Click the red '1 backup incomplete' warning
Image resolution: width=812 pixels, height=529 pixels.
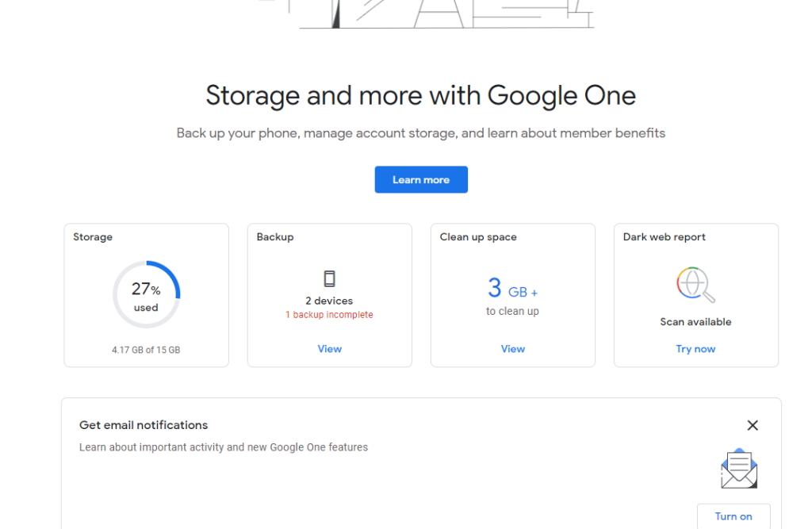[329, 315]
